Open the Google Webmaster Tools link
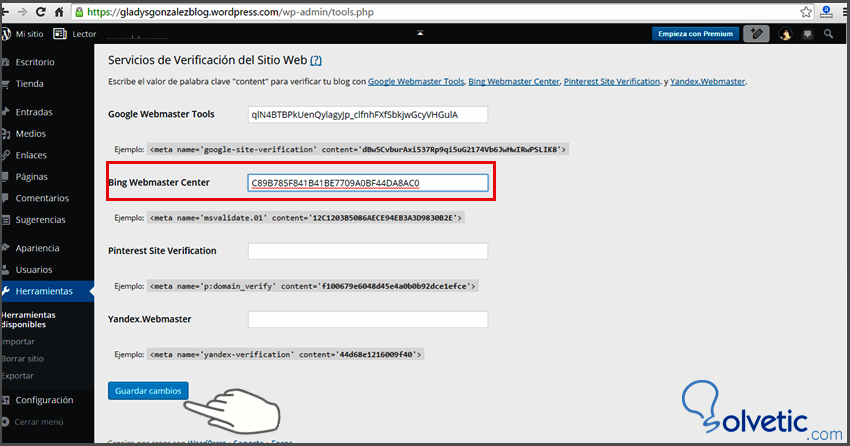The height and width of the screenshot is (446, 850). [x=416, y=81]
